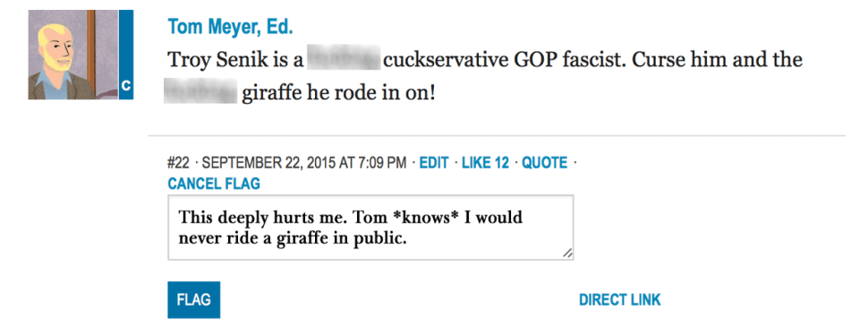The image size is (868, 327).
Task: Click the text box resize grip corner
Action: [x=567, y=254]
